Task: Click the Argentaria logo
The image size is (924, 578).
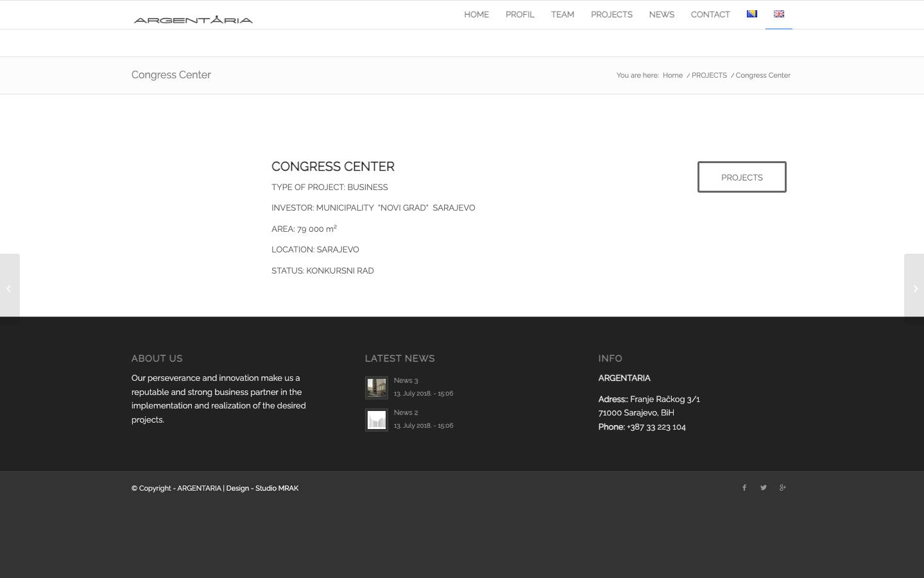Action: (193, 19)
